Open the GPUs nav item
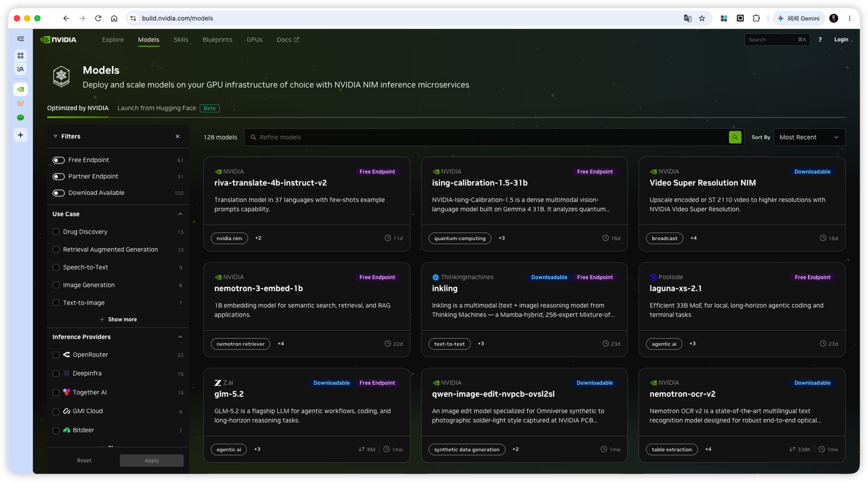Viewport: 868px width, 482px height. 254,40
